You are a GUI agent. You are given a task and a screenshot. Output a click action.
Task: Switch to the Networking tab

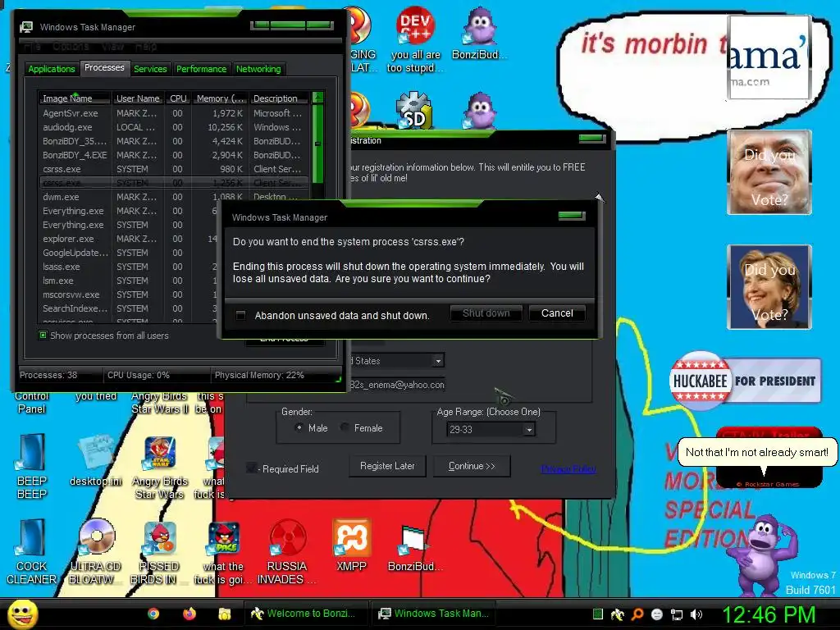pyautogui.click(x=258, y=69)
